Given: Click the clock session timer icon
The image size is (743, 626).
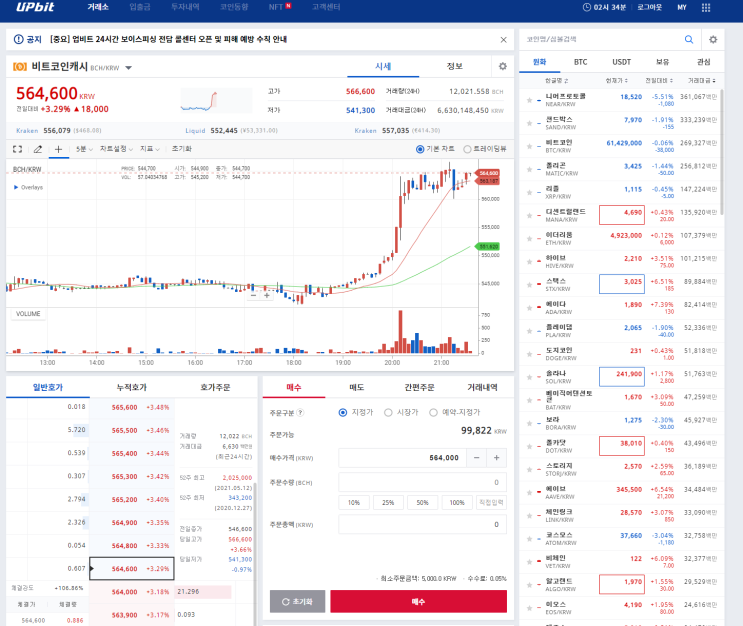Looking at the screenshot, I should tap(587, 8).
